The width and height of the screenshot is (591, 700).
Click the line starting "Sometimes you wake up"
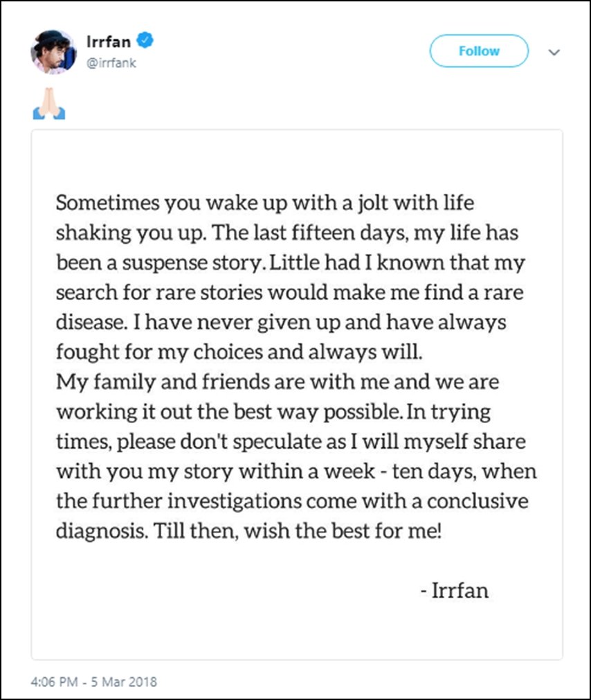coord(265,204)
